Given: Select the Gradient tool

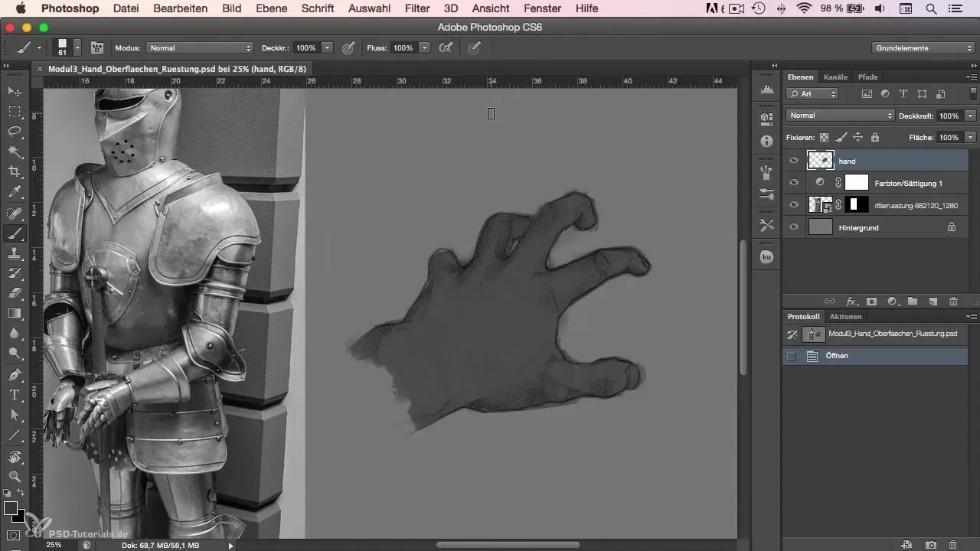Looking at the screenshot, I should coord(14,313).
